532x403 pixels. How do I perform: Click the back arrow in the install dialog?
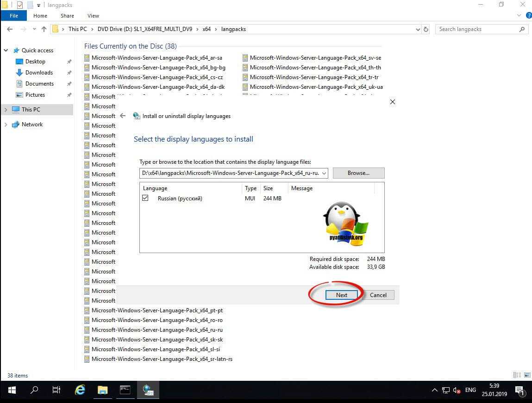(123, 116)
